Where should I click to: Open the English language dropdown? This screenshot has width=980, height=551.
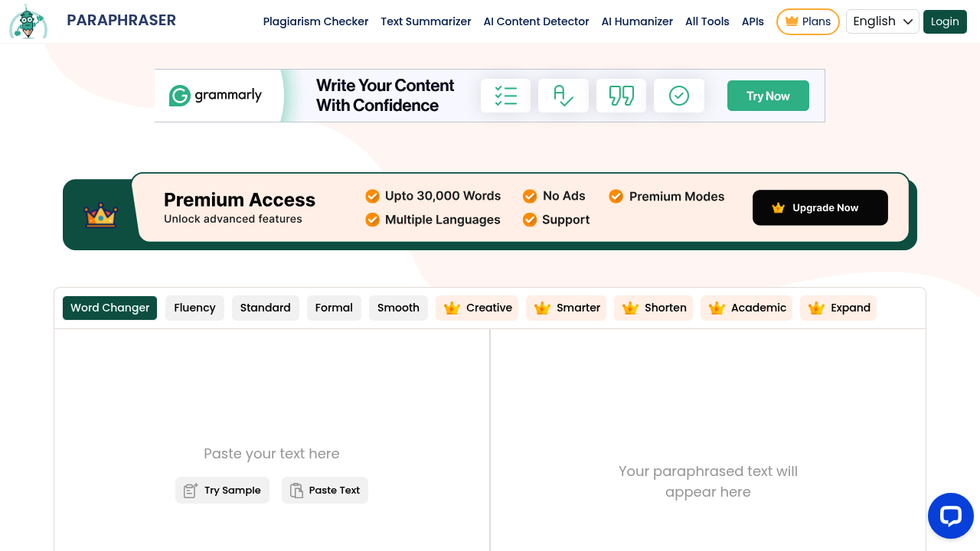(883, 21)
